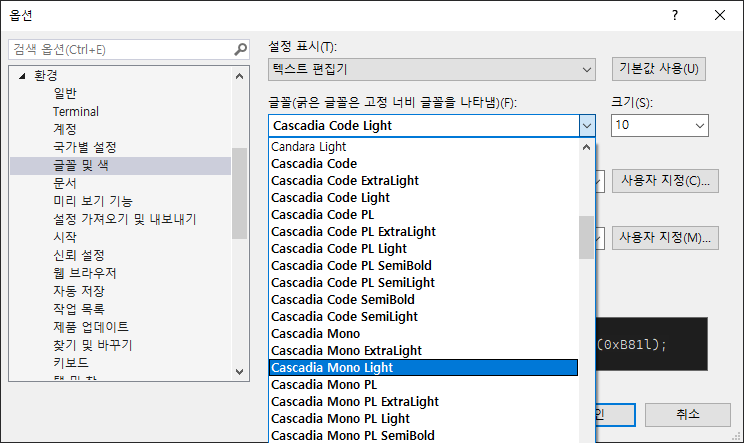
Task: Select 국가별 설정 tree item
Action: 85,148
